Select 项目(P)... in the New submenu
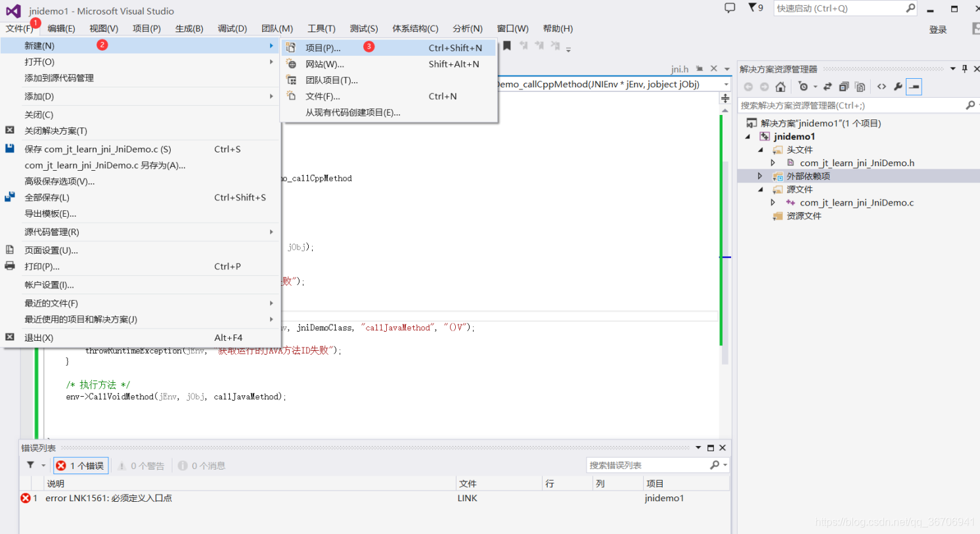 coord(389,48)
